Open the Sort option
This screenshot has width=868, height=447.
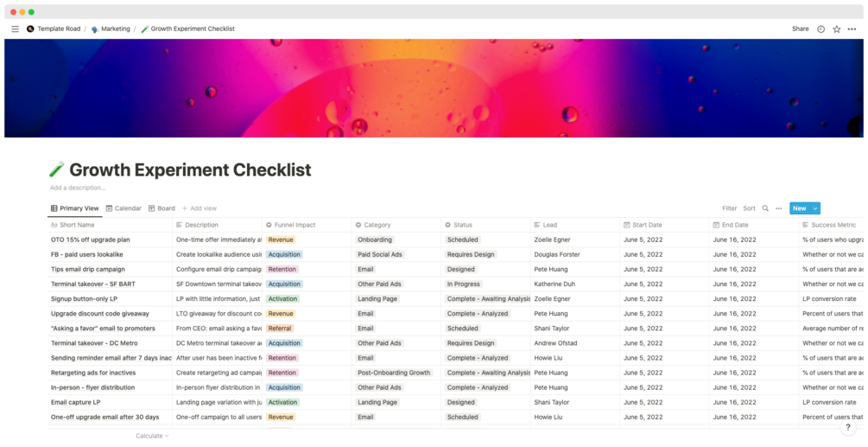click(749, 208)
